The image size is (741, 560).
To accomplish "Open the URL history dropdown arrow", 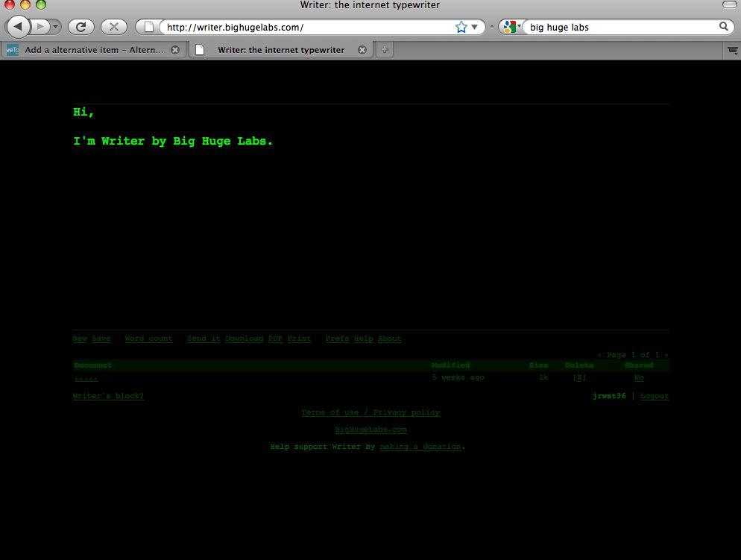I will pyautogui.click(x=474, y=27).
